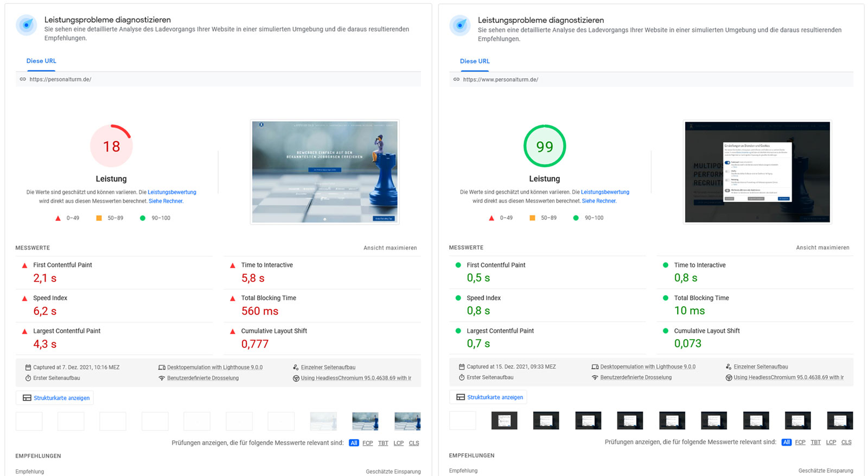Viewport: 868px width, 476px height.
Task: Click wifi icon by left Benutzerdefinierte Drosselung
Action: point(162,378)
